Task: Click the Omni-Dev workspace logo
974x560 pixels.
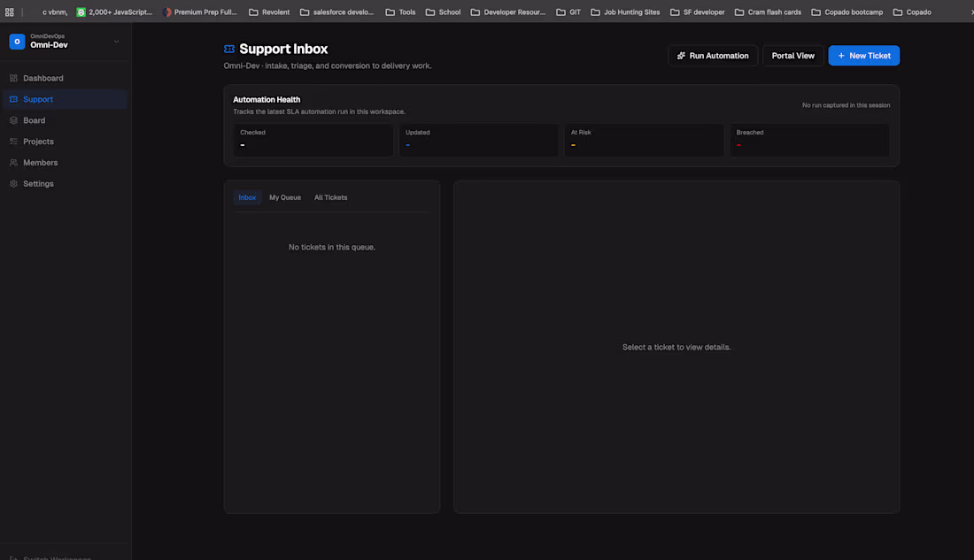Action: click(x=15, y=41)
